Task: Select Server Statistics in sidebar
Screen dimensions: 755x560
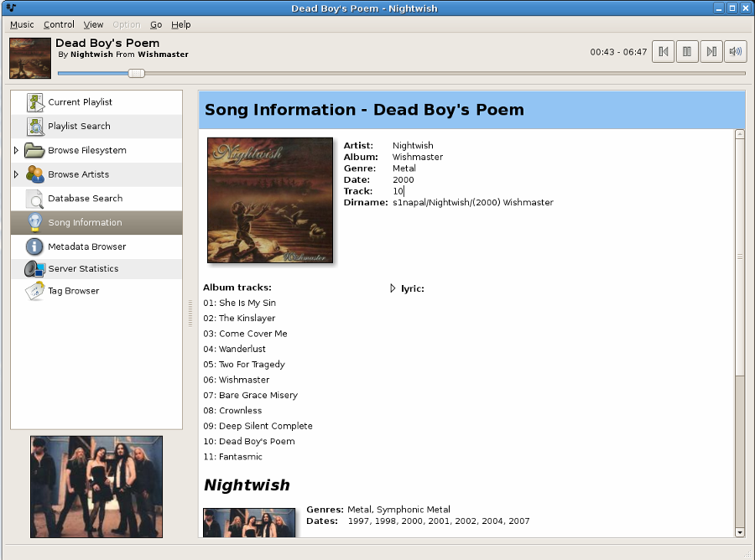Action: (96, 268)
